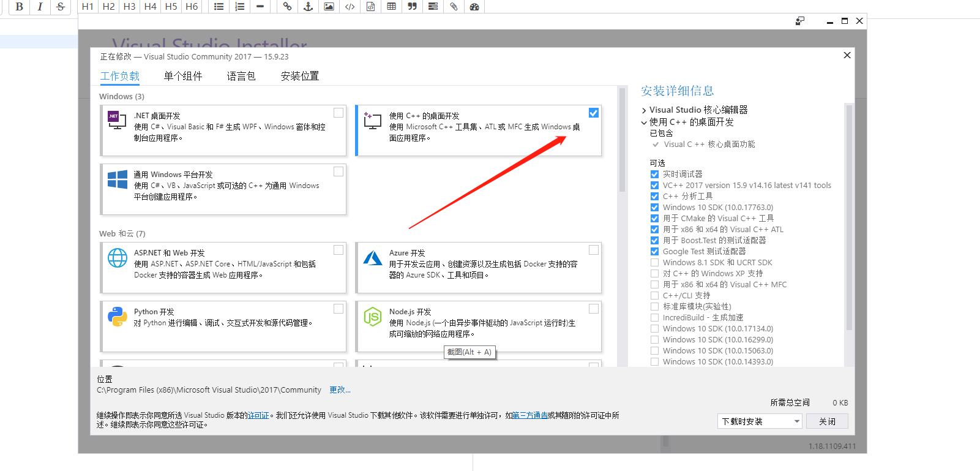Enable the 通用 Windows 平台开发 workload checkbox
The image size is (980, 471).
coord(339,171)
